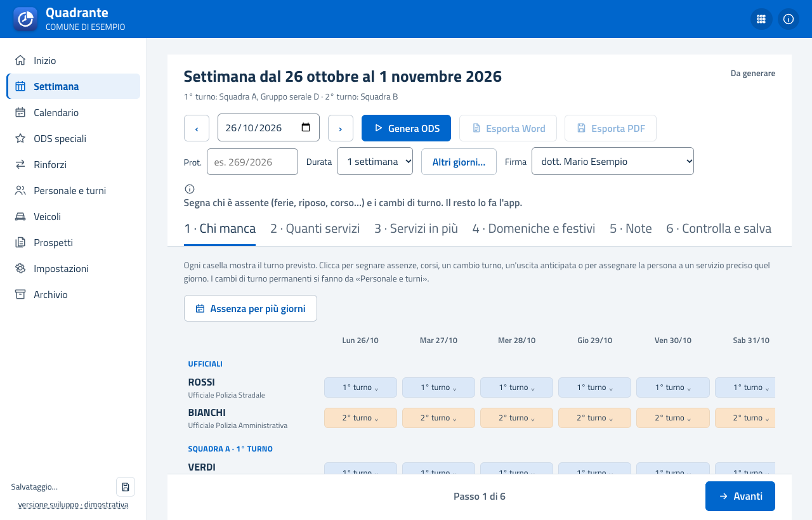Viewport: 812px width, 520px height.
Task: Open BIANCHI's Gio 29/10 shift dropdown
Action: click(594, 418)
